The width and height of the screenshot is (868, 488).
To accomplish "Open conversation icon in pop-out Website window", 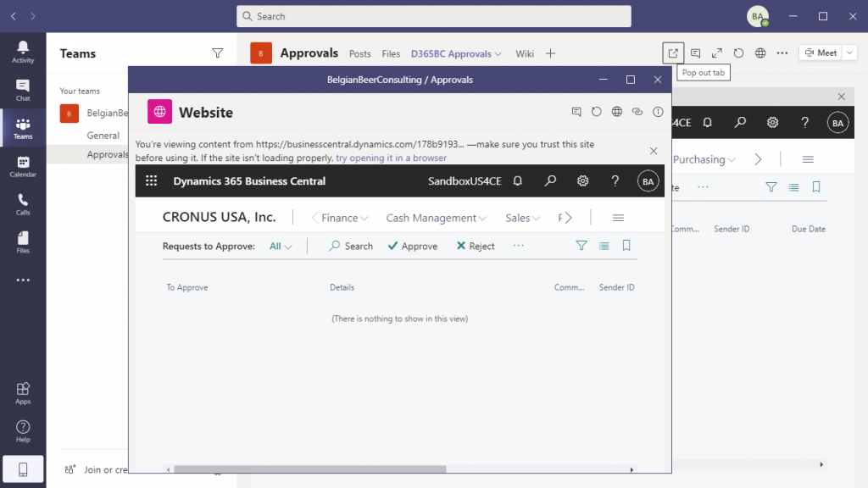I will pos(576,112).
